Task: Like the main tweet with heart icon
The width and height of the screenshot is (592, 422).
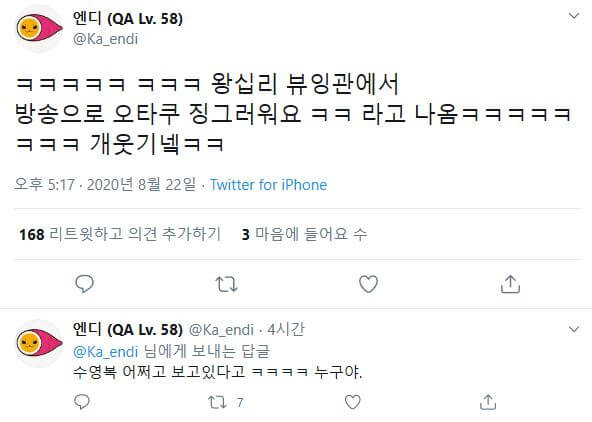Action: [x=368, y=284]
